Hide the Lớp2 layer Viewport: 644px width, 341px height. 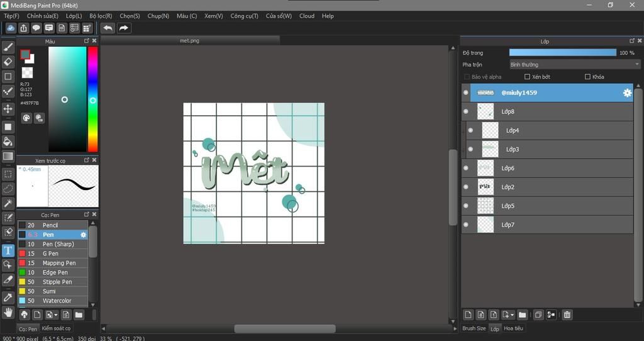(x=466, y=187)
